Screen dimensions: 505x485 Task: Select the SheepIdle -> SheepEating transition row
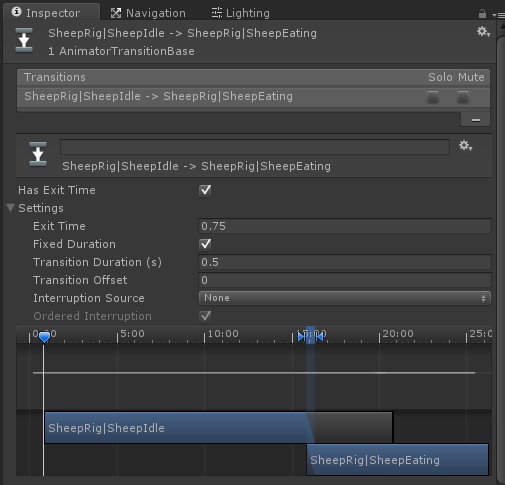pyautogui.click(x=253, y=97)
